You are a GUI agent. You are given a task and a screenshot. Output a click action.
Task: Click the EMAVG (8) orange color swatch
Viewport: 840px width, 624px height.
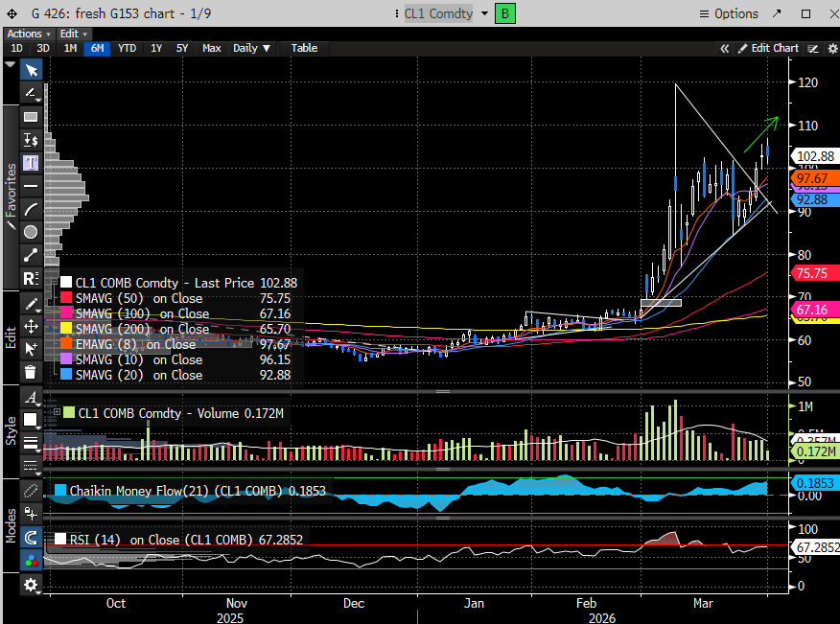[66, 344]
